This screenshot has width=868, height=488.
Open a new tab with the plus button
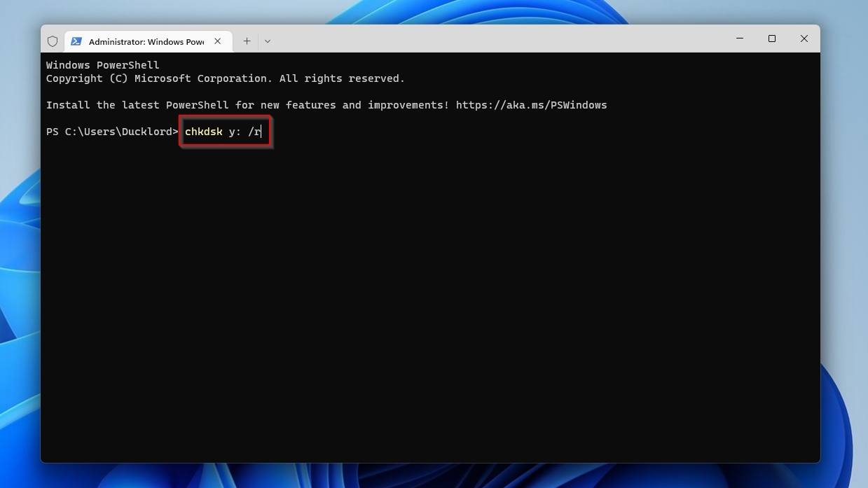[x=247, y=41]
